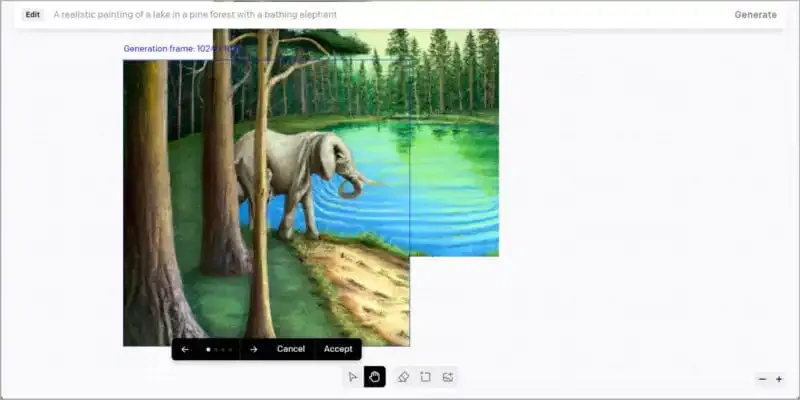Screen dimensions: 800x400
Task: Click the prompt text input field
Action: [x=380, y=15]
